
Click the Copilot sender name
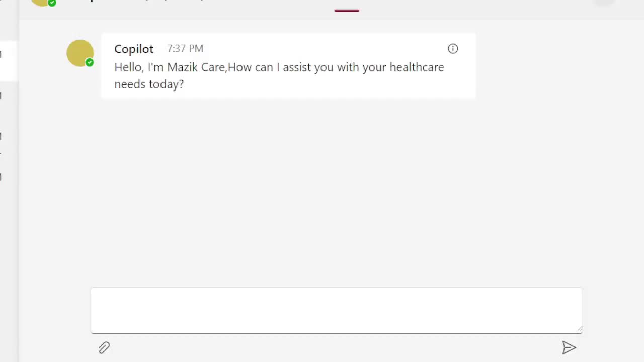[134, 49]
